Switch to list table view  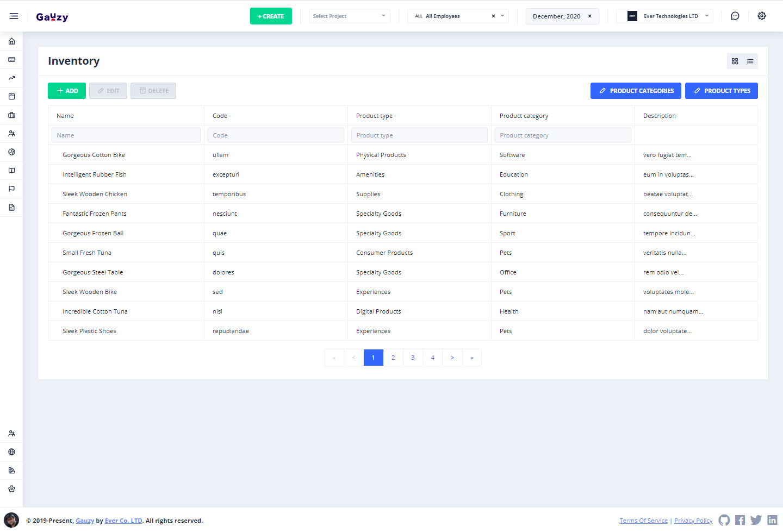(x=750, y=61)
